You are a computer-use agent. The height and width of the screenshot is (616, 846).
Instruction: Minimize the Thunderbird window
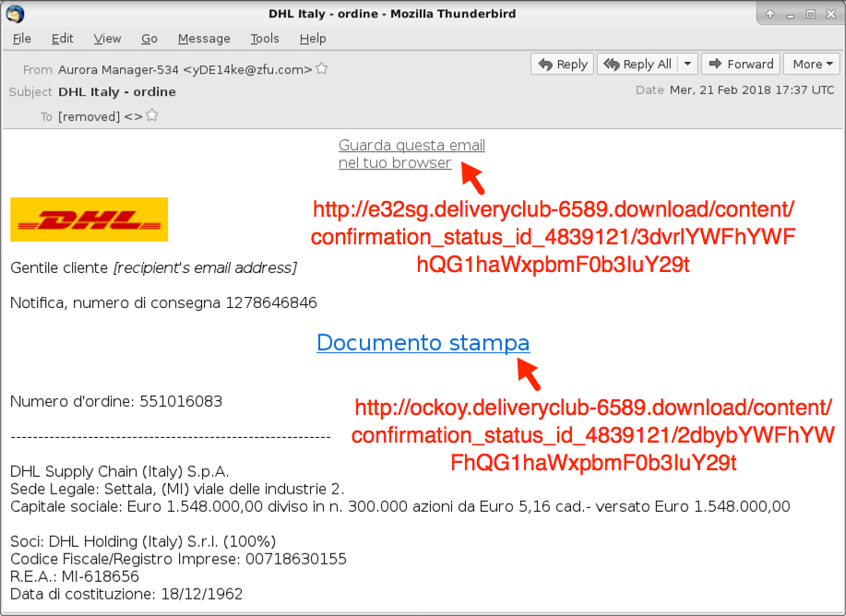pos(791,14)
